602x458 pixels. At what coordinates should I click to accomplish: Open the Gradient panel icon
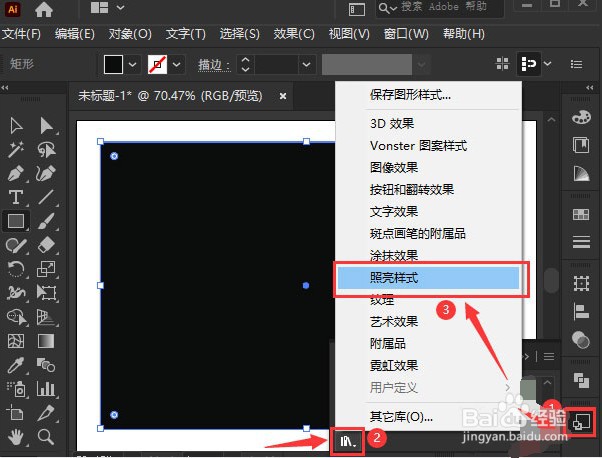pos(581,173)
